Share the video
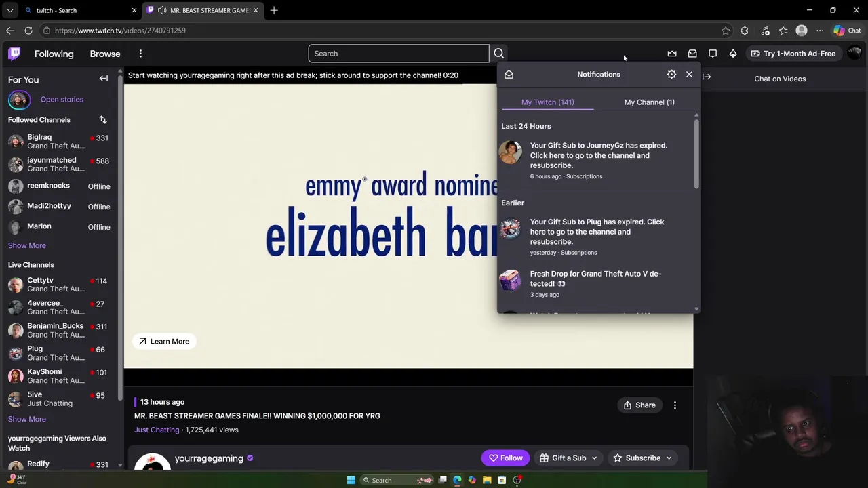 coord(639,405)
